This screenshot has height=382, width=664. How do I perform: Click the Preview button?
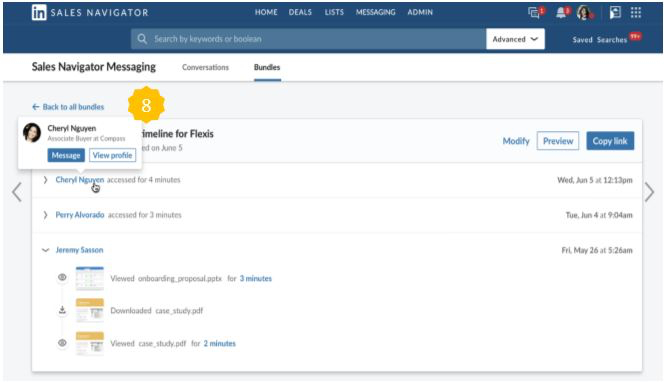pos(558,141)
